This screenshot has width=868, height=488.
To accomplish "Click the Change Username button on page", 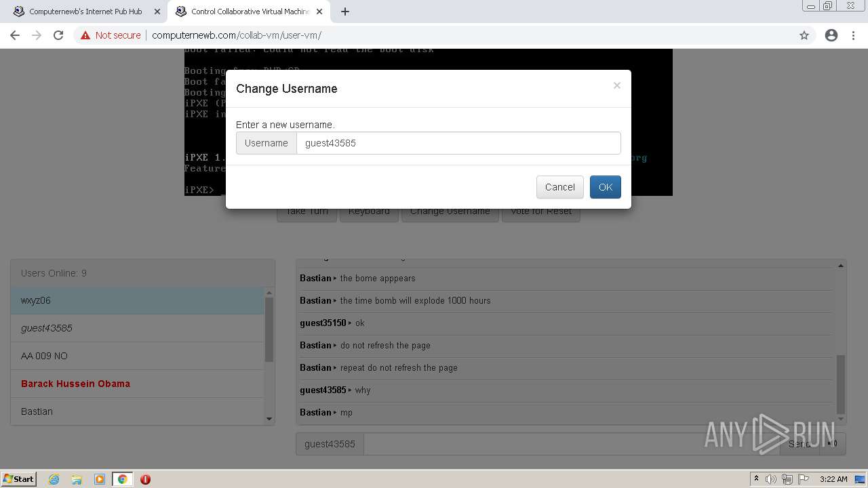I will 450,213.
